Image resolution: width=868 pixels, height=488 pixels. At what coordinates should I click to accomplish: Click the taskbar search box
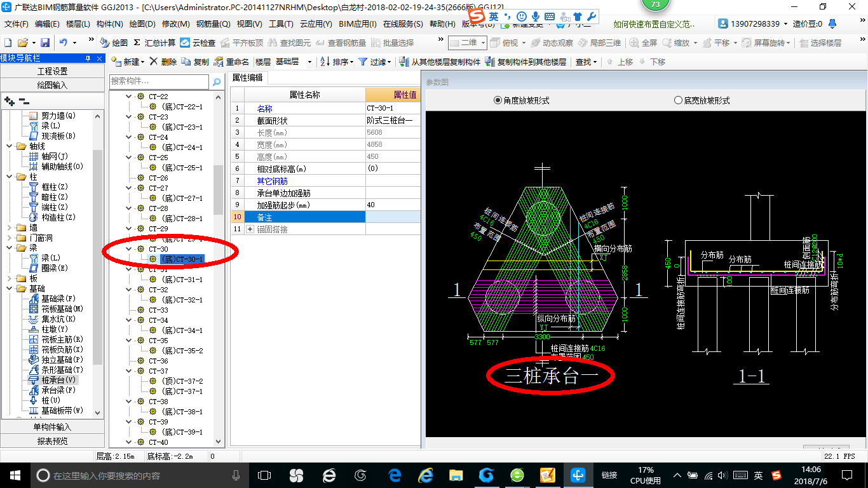[x=140, y=475]
